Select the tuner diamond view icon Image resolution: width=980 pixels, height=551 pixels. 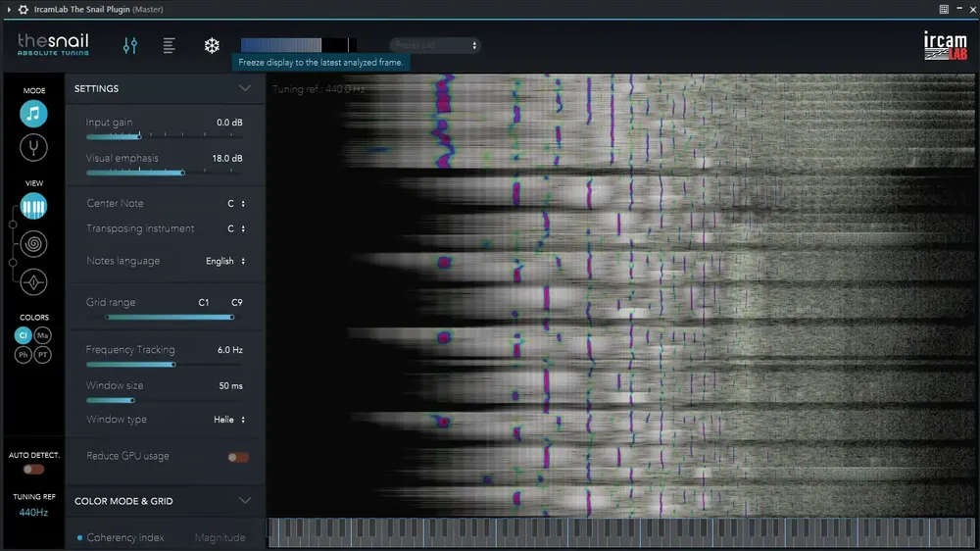pyautogui.click(x=33, y=282)
